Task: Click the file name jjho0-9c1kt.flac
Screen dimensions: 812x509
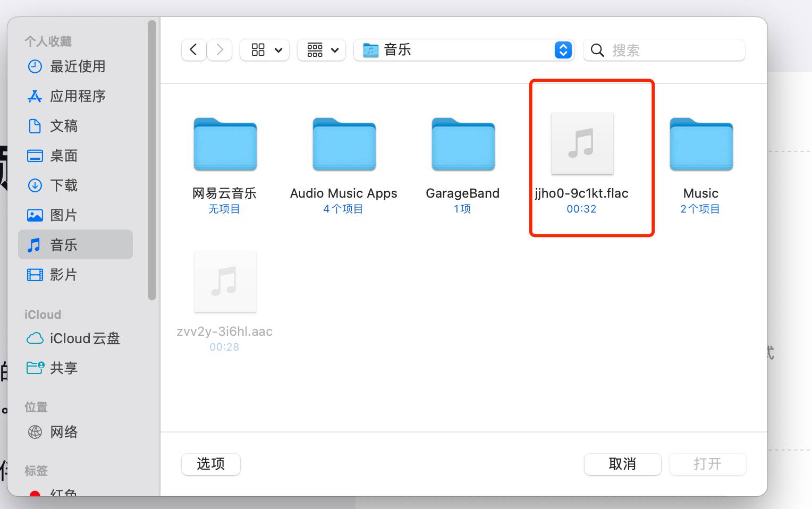Action: point(581,193)
